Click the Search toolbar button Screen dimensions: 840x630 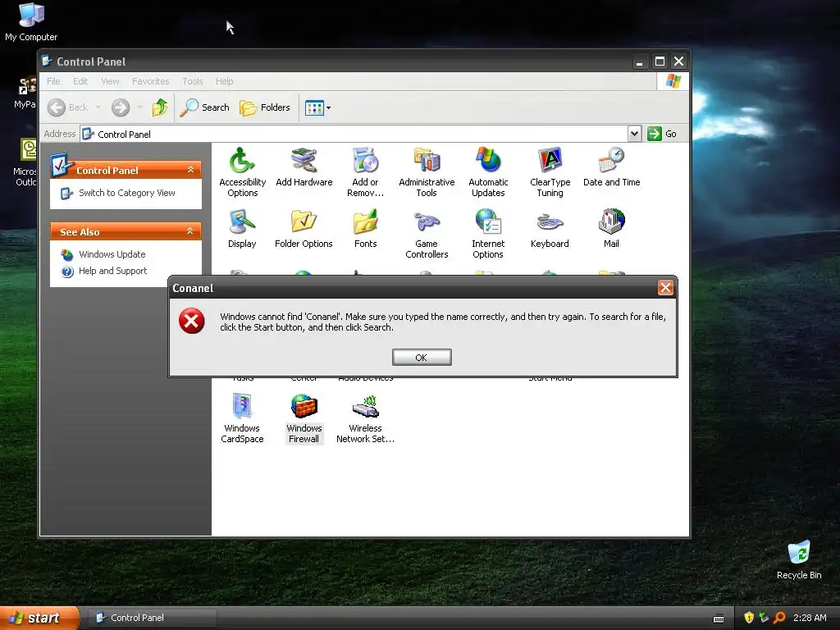point(204,107)
